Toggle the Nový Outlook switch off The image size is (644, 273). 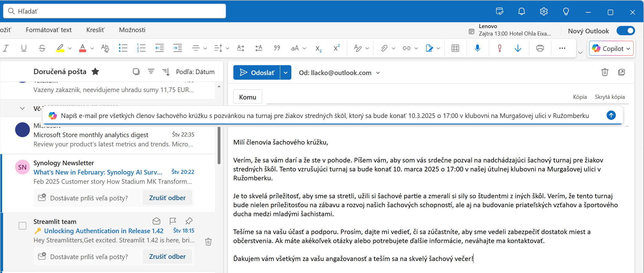[x=626, y=31]
